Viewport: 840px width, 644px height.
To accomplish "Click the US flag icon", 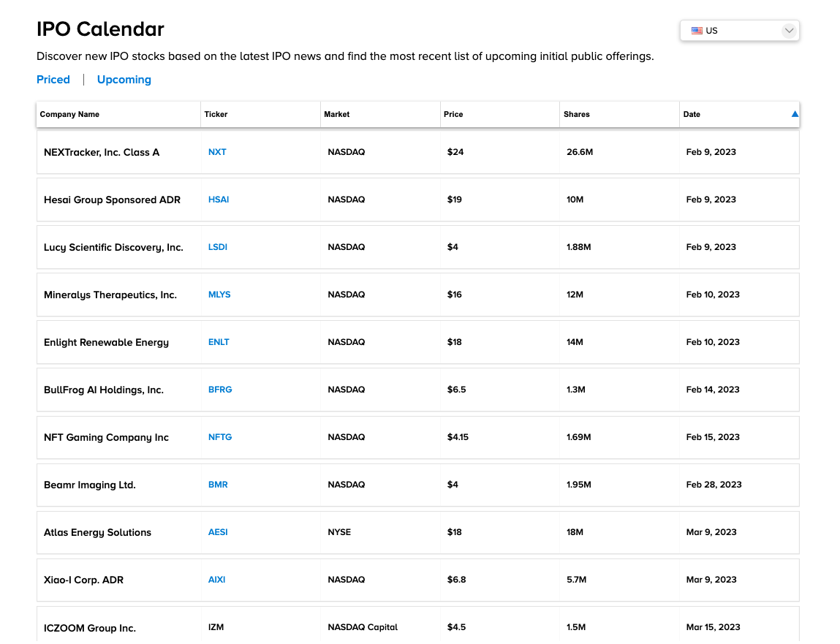I will pyautogui.click(x=697, y=31).
